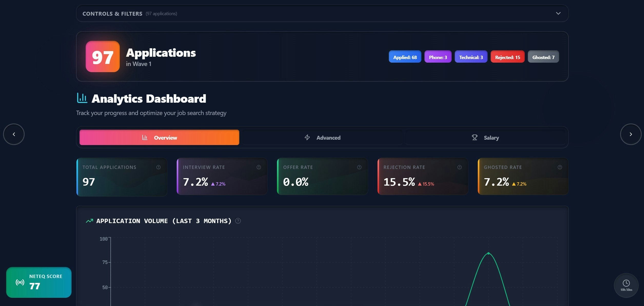Click the trophy icon on the Salary tab
Image resolution: width=644 pixels, height=306 pixels.
click(x=474, y=137)
